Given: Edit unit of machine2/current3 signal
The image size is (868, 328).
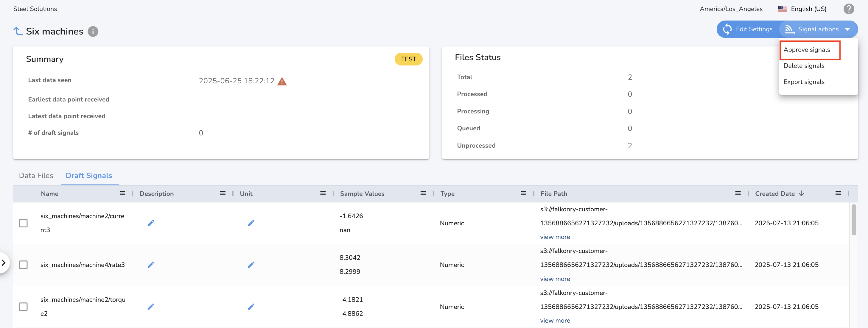Looking at the screenshot, I should (251, 223).
